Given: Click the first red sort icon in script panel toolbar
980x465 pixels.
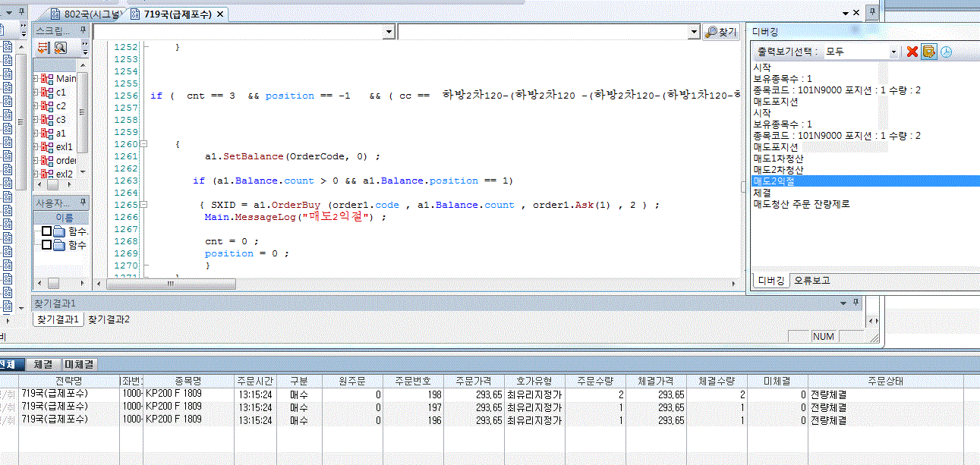Looking at the screenshot, I should tap(43, 49).
